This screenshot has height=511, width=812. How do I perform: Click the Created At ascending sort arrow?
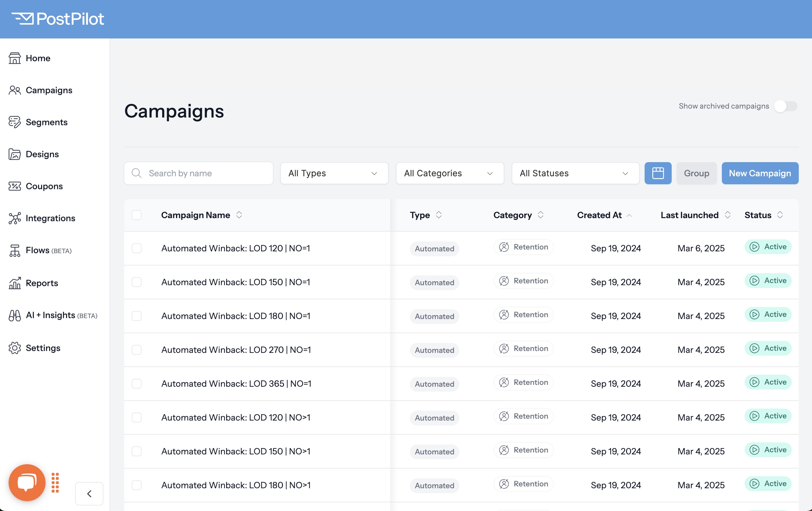[629, 215]
